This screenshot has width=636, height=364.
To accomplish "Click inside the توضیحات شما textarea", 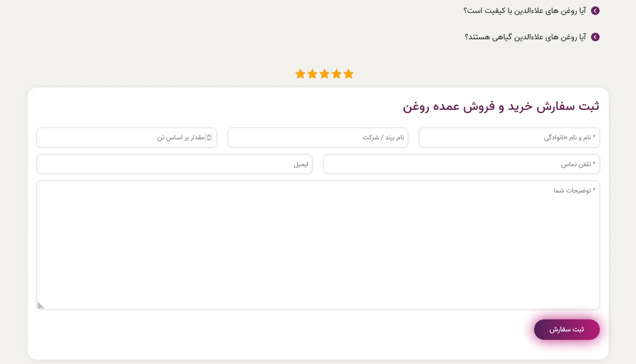I will point(318,246).
